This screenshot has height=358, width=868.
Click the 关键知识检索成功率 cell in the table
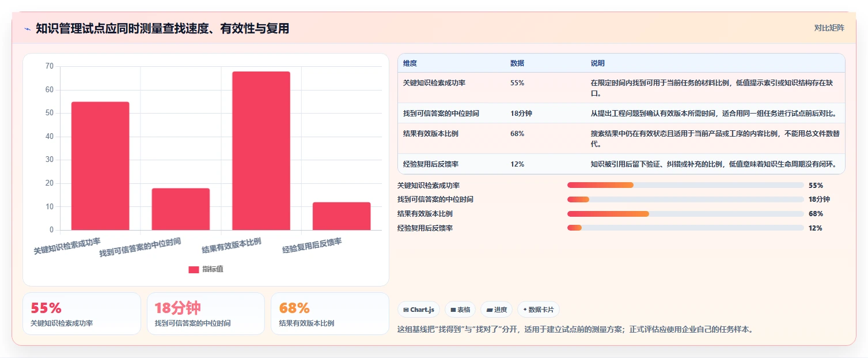pos(434,83)
